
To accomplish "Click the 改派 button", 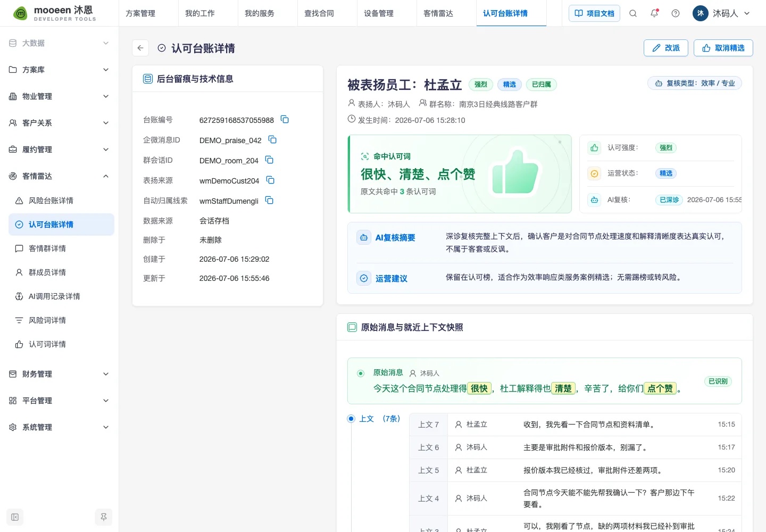I will point(666,48).
